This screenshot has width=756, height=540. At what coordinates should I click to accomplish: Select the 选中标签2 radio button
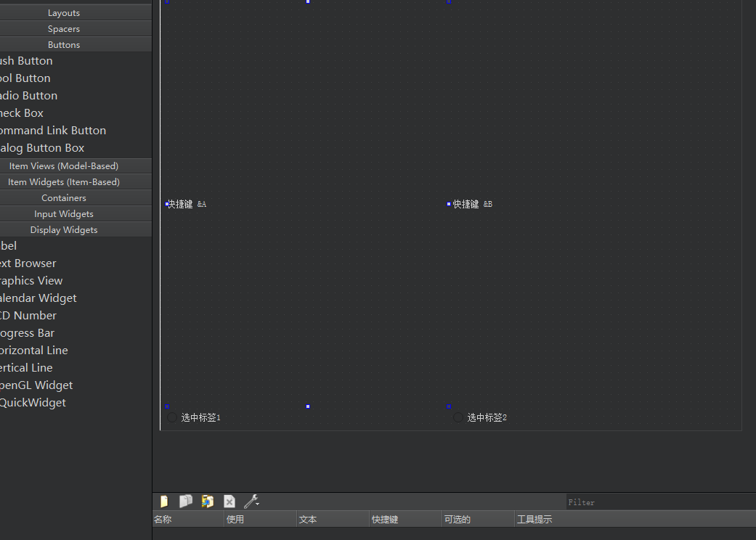coord(458,417)
